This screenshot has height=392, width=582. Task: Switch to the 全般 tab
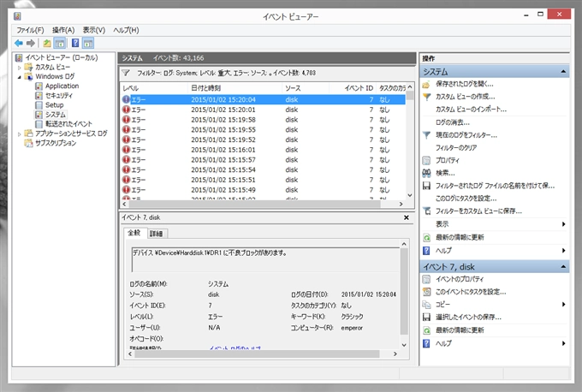(x=134, y=233)
